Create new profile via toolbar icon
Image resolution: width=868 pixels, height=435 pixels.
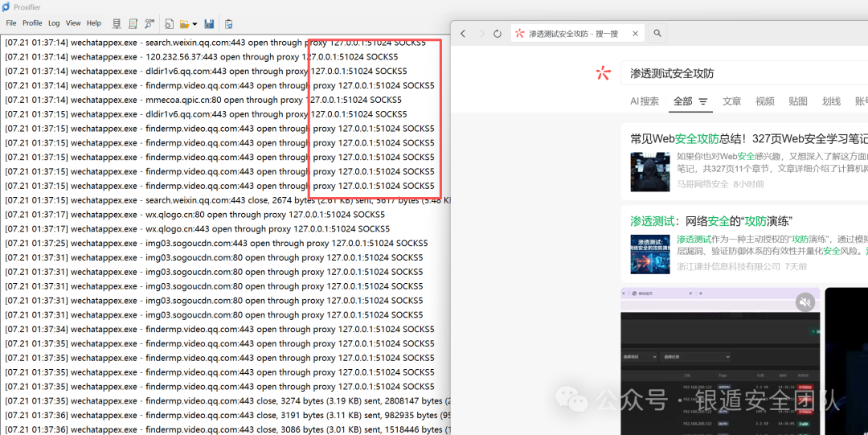click(170, 24)
